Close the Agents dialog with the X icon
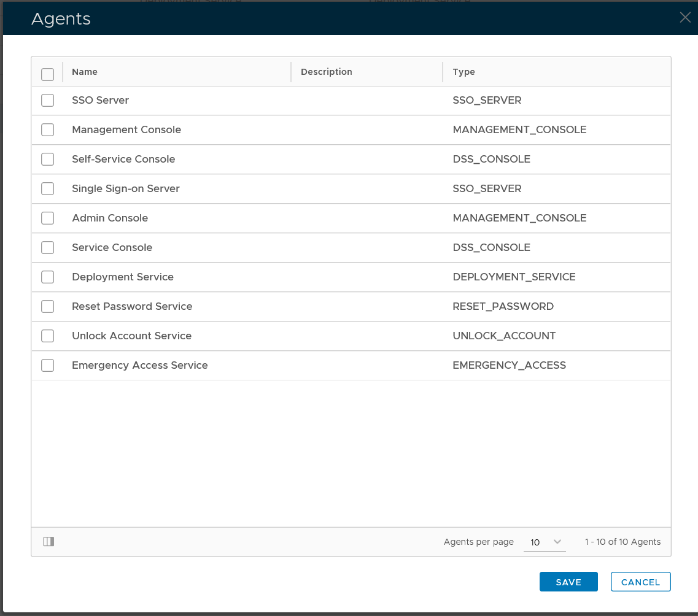The width and height of the screenshot is (698, 616). (685, 18)
